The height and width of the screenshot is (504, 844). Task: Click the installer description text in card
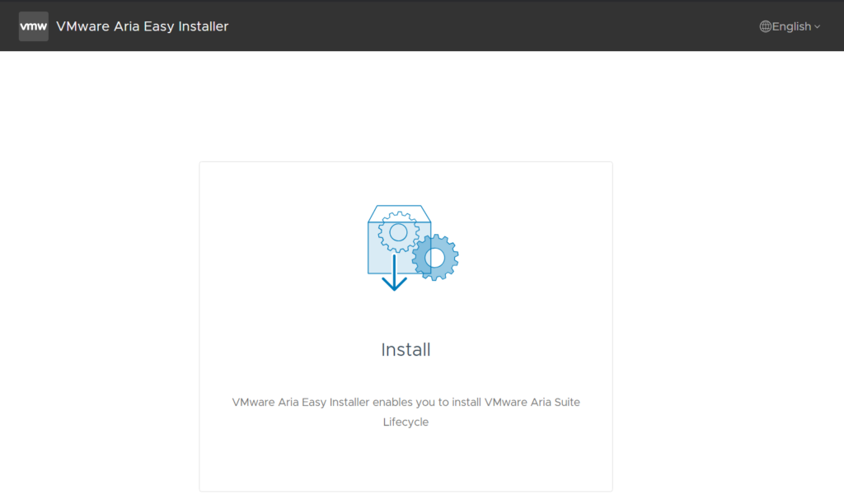point(406,412)
